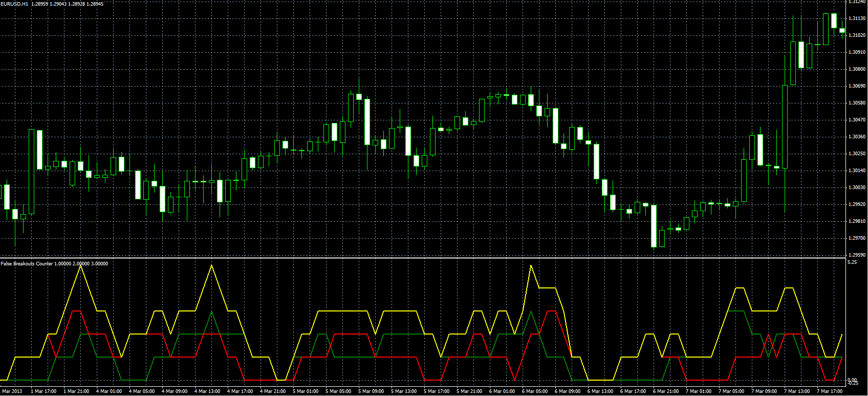Click the 6 Mar 05:00 time label

(x=535, y=391)
